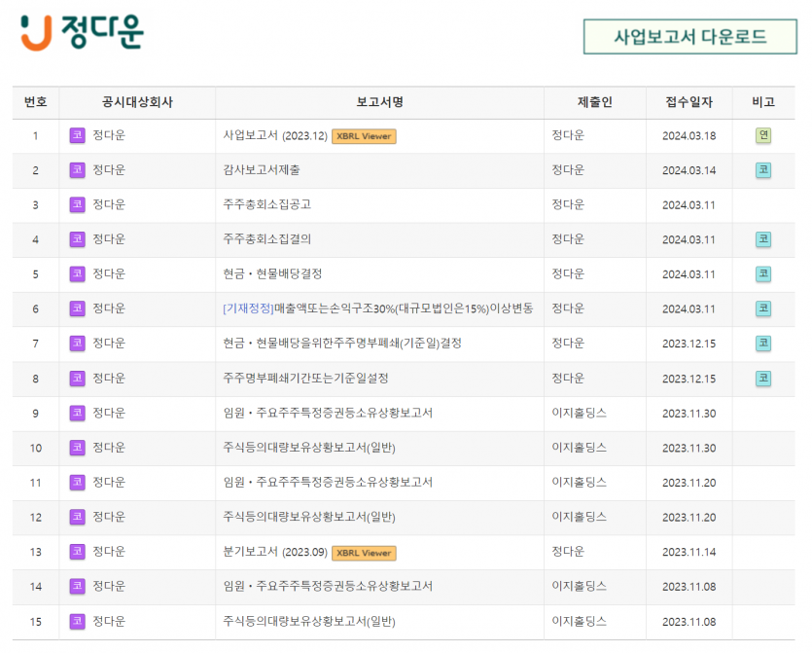The image size is (812, 653).
Task: Click submitter 정다운 in row 3
Action: [568, 204]
